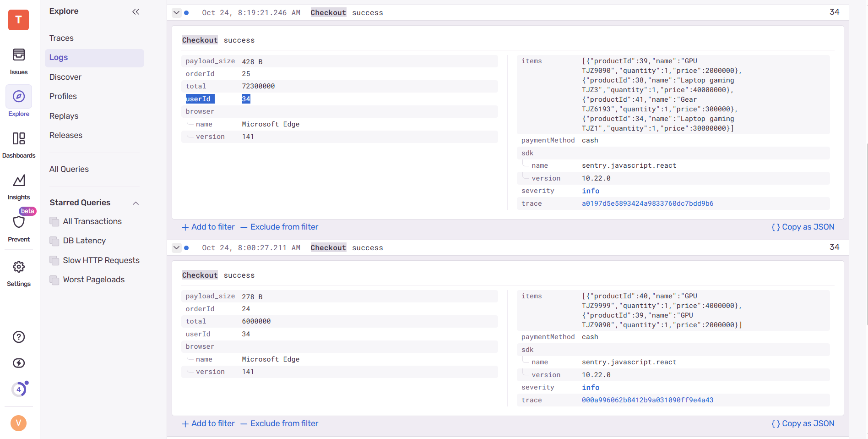Click the All Transactions starred query icon
This screenshot has width=868, height=439.
(x=54, y=222)
